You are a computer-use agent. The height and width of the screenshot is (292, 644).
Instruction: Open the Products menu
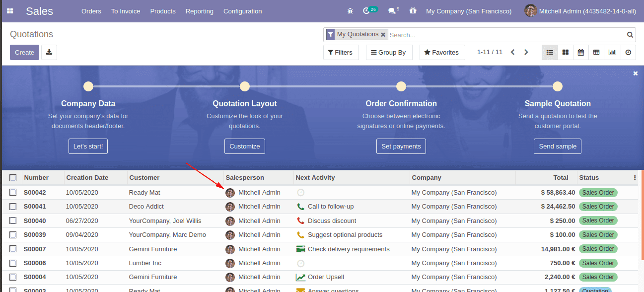[x=163, y=11]
